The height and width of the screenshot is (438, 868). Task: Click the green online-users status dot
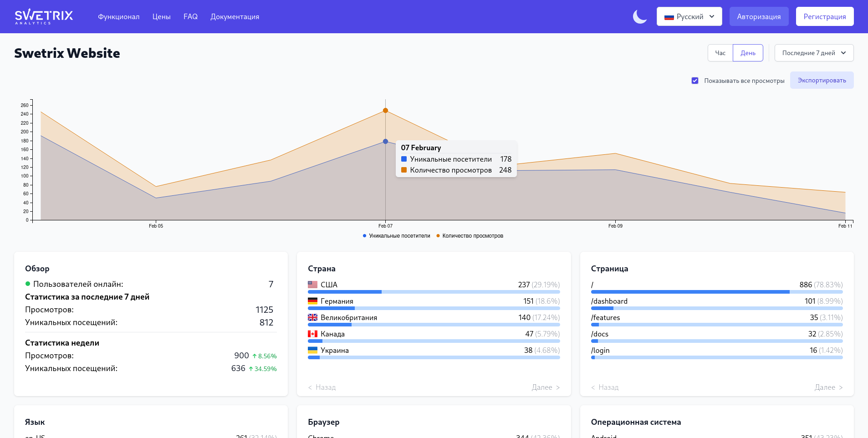pyautogui.click(x=28, y=284)
